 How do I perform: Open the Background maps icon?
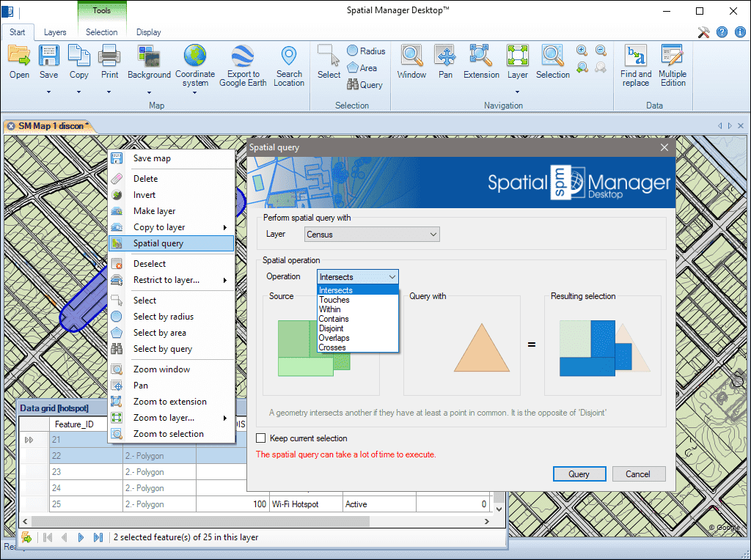click(149, 56)
